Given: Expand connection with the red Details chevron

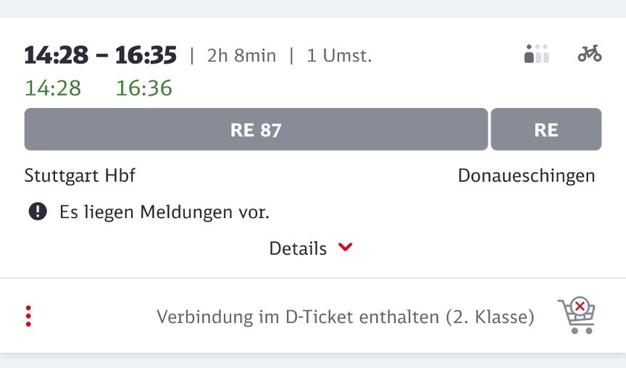Looking at the screenshot, I should point(345,247).
